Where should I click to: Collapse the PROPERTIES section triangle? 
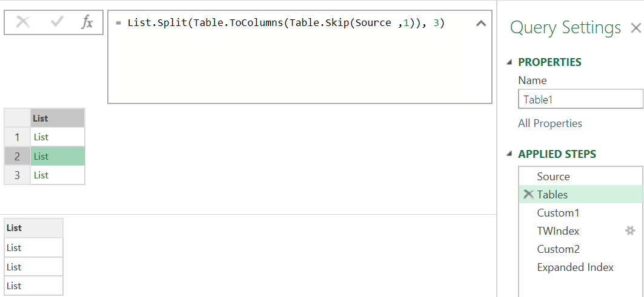point(510,62)
